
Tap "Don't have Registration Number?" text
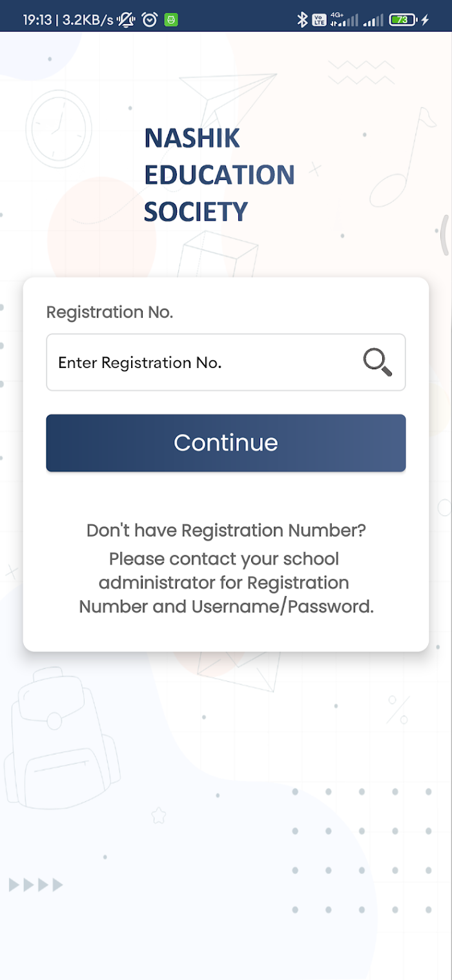click(x=226, y=531)
